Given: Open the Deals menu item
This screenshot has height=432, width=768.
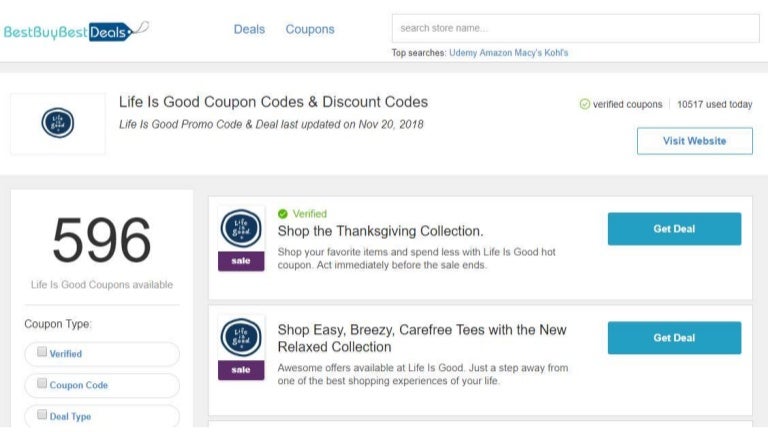Looking at the screenshot, I should [249, 29].
